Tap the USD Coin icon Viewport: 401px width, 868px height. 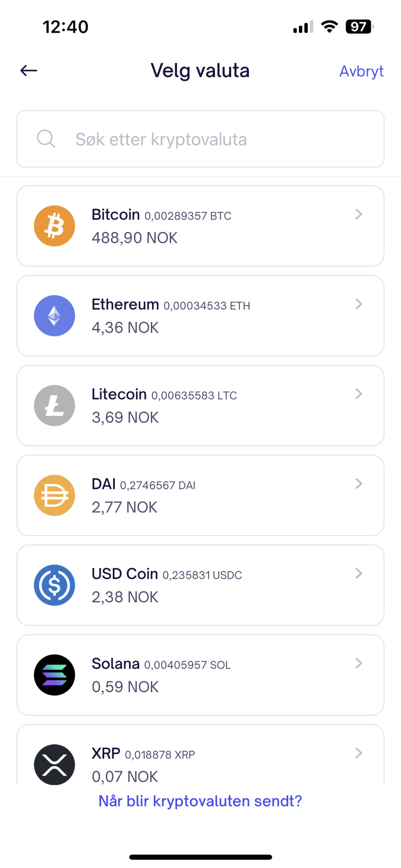point(55,585)
